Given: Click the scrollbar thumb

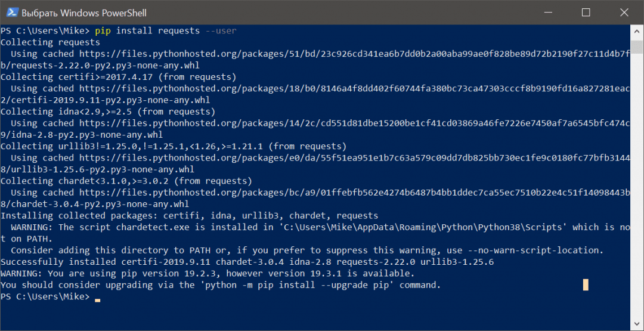Looking at the screenshot, I should pos(637,48).
